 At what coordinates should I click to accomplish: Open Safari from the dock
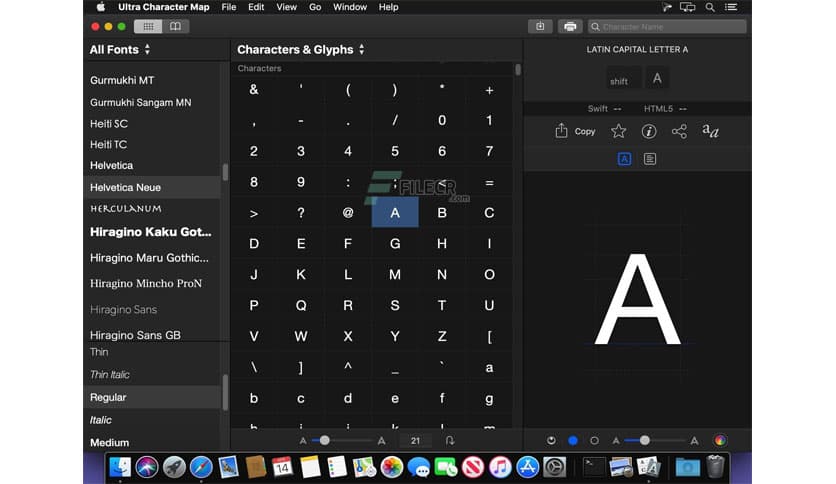(201, 467)
